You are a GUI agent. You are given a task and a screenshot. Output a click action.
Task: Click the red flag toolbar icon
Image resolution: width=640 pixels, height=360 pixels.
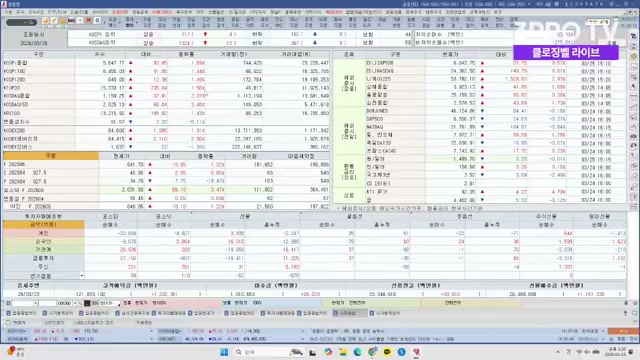pyautogui.click(x=88, y=20)
